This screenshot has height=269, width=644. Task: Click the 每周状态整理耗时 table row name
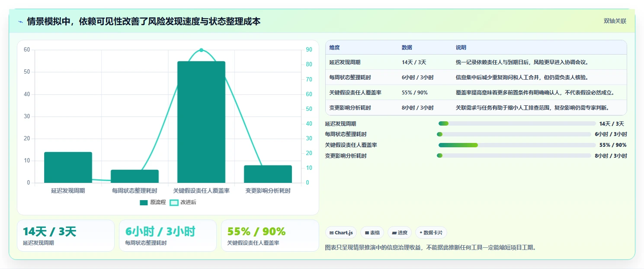pyautogui.click(x=350, y=78)
